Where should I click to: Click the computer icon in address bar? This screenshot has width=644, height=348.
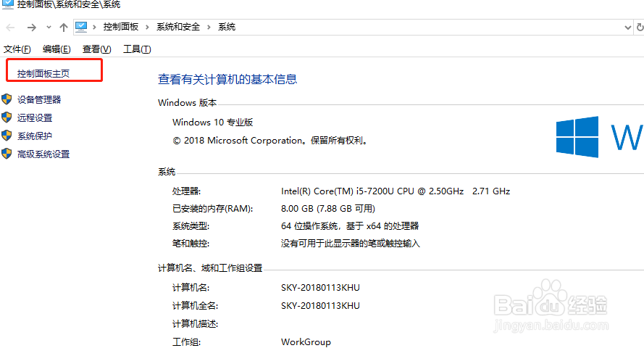(x=81, y=27)
